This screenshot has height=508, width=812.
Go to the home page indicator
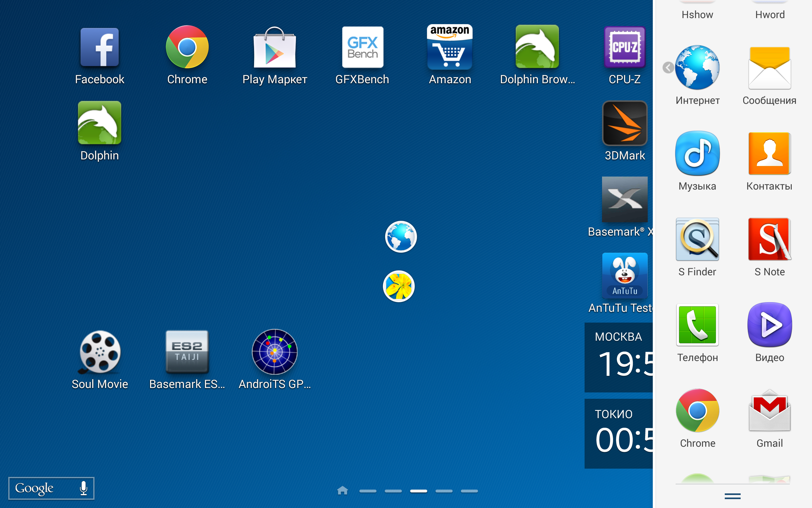click(x=342, y=491)
